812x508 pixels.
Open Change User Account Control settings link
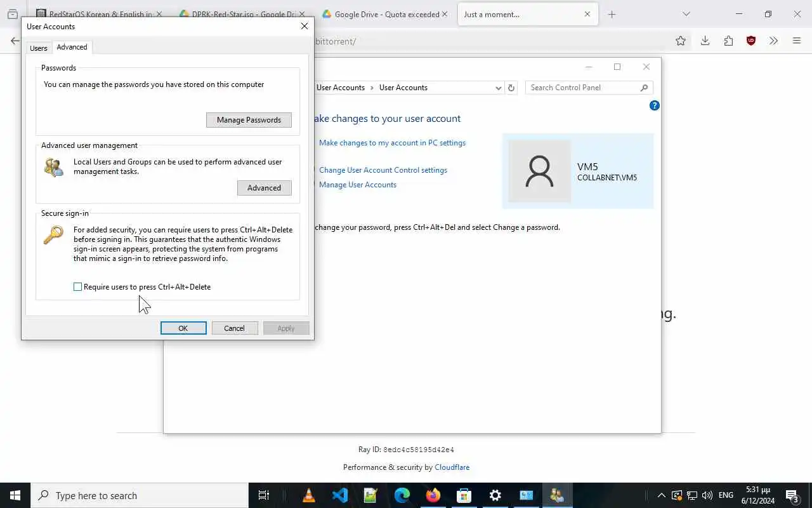tap(383, 170)
